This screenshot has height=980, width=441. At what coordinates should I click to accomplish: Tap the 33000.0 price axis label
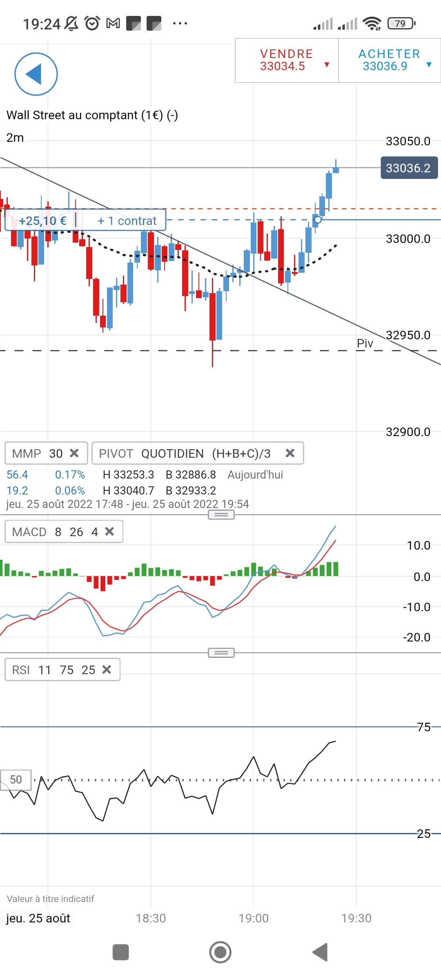coord(408,239)
